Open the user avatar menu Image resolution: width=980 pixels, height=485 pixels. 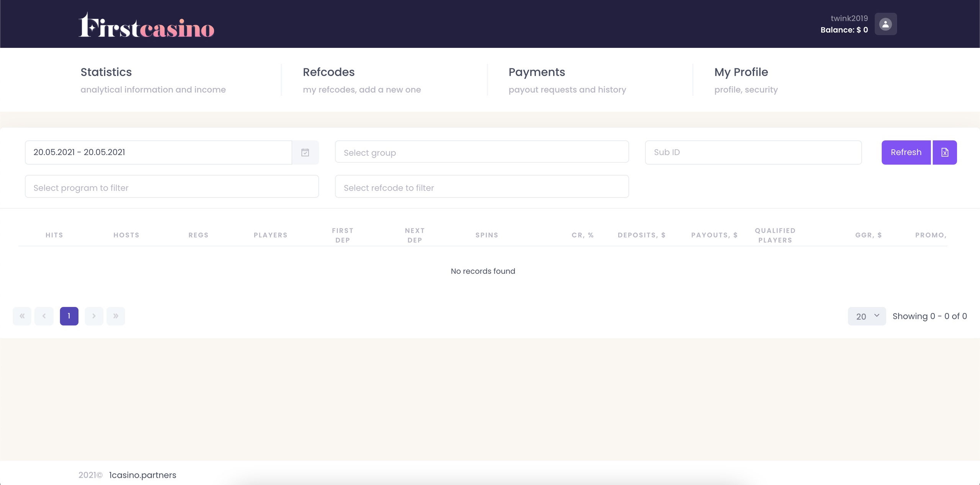[885, 24]
